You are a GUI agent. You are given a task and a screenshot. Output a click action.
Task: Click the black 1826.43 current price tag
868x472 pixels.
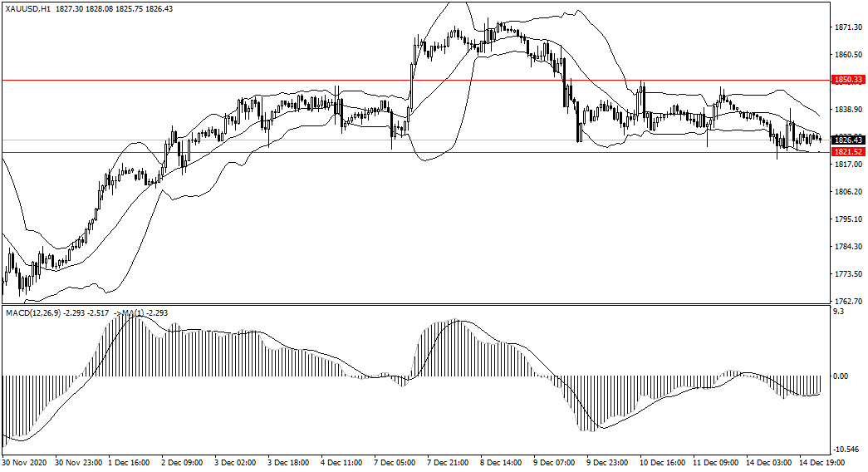click(x=849, y=140)
